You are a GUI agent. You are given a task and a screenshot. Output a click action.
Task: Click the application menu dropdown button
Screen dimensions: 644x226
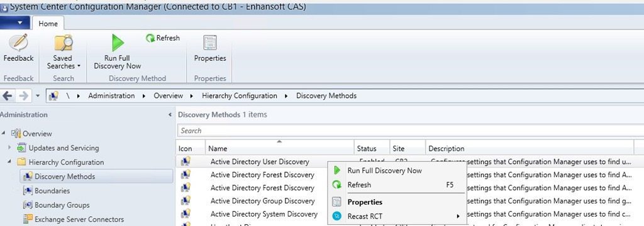15,23
